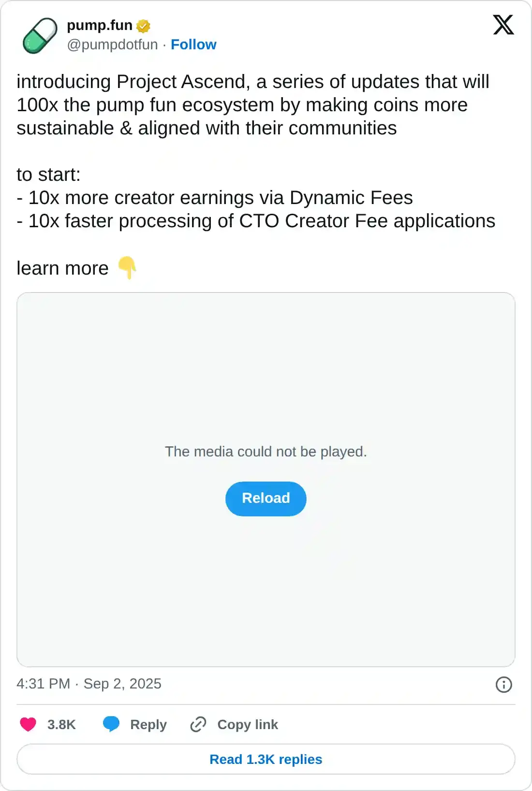Open Read 1.3K replies
This screenshot has width=532, height=791.
coord(266,759)
